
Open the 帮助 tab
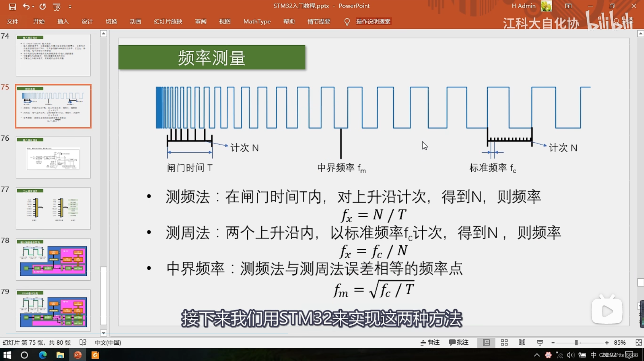[289, 21]
